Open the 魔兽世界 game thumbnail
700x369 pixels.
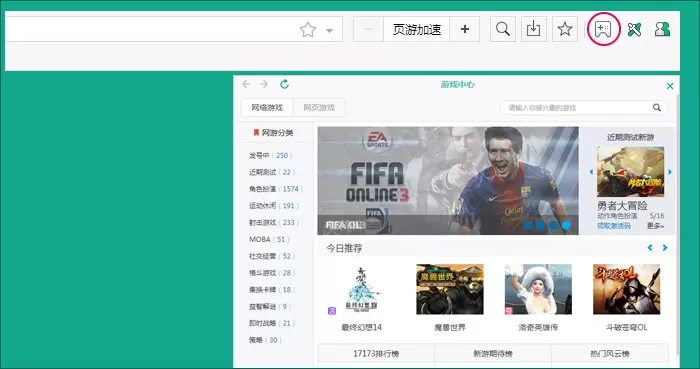tap(450, 289)
